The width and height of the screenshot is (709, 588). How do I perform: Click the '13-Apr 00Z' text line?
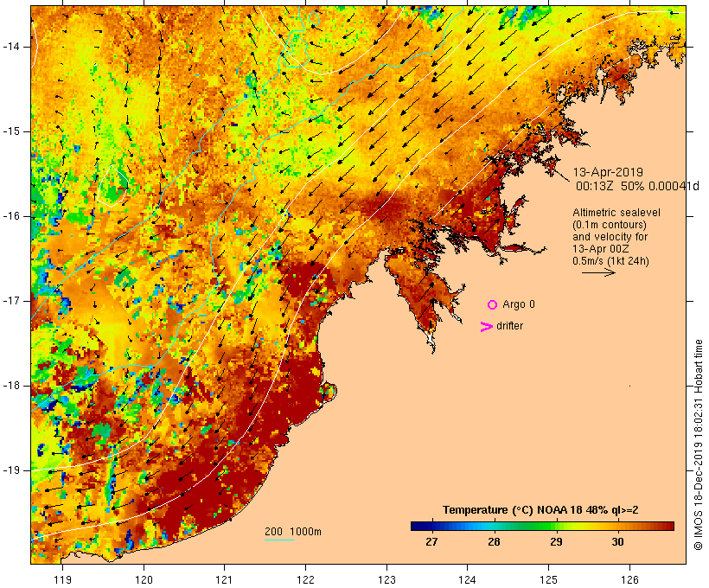[x=600, y=249]
